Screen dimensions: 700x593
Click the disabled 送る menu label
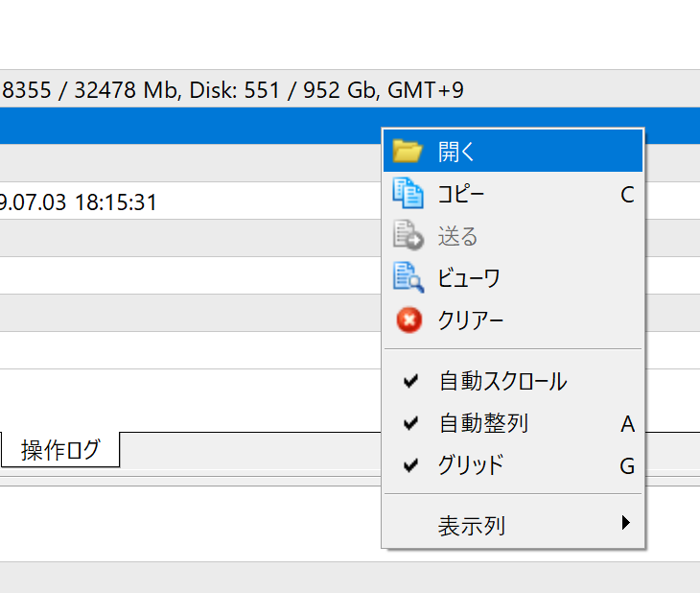(x=457, y=237)
